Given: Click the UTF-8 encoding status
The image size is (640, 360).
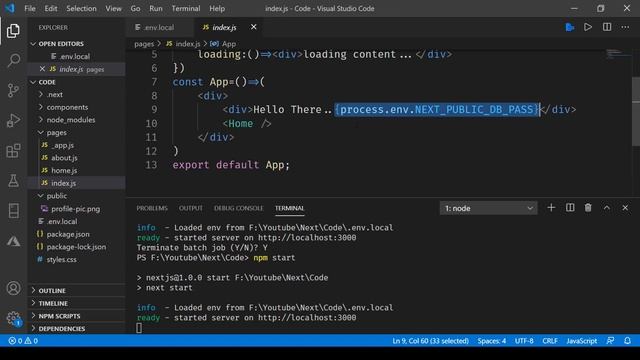Looking at the screenshot, I should pyautogui.click(x=524, y=341).
